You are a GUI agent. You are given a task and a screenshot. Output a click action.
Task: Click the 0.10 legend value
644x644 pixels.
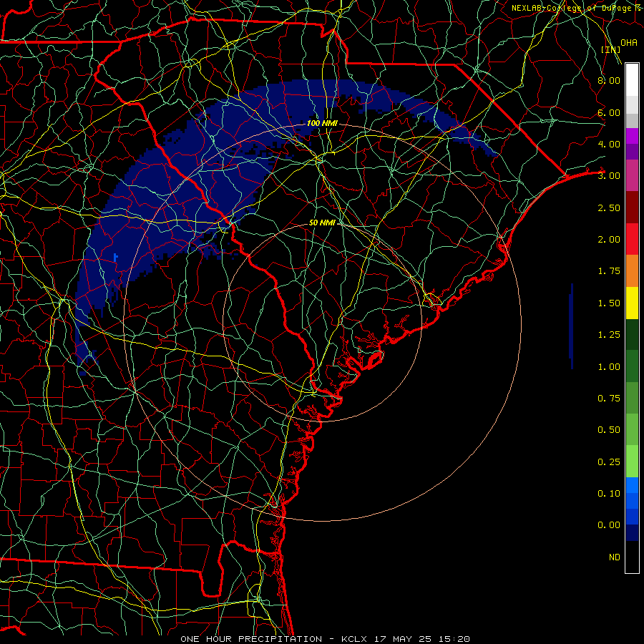coord(609,494)
